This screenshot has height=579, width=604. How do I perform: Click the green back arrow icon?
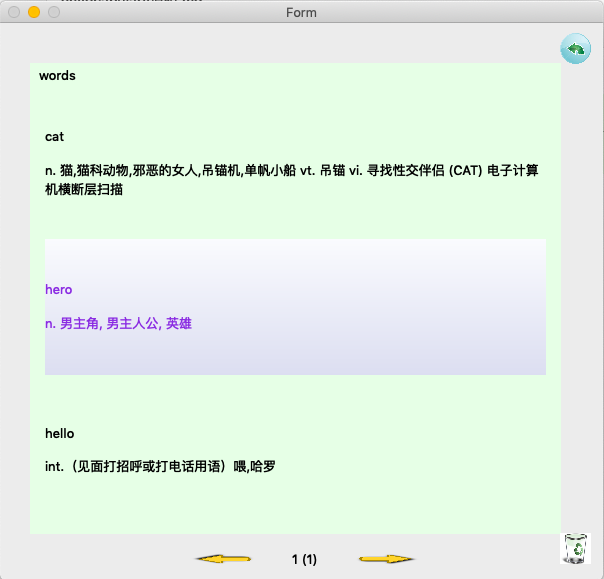click(575, 49)
